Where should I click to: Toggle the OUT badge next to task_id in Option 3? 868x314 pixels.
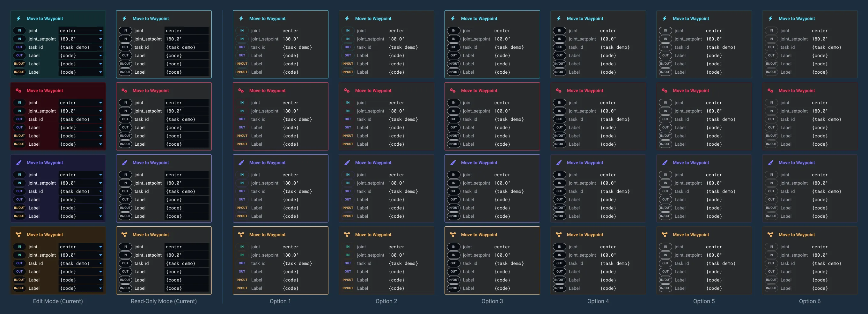pos(454,47)
